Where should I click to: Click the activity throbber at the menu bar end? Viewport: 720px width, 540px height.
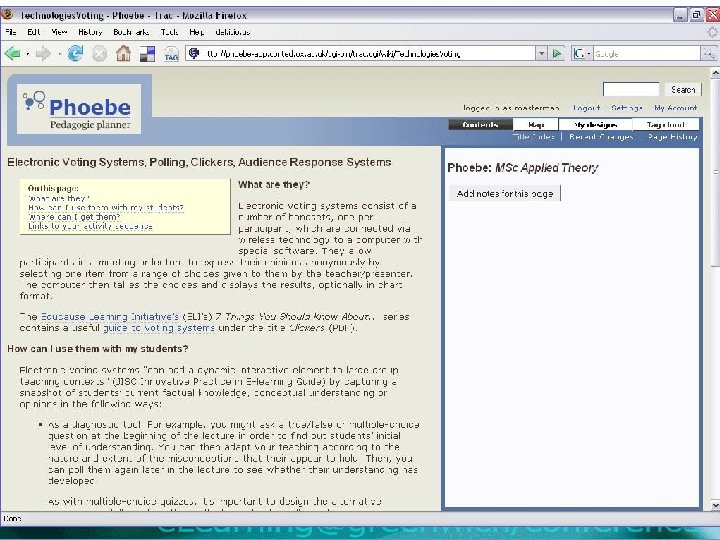[x=712, y=32]
